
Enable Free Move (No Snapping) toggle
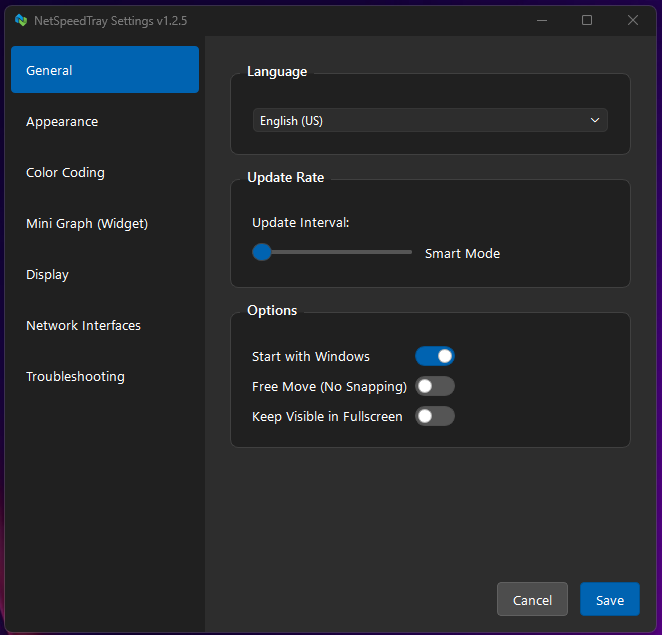[435, 386]
